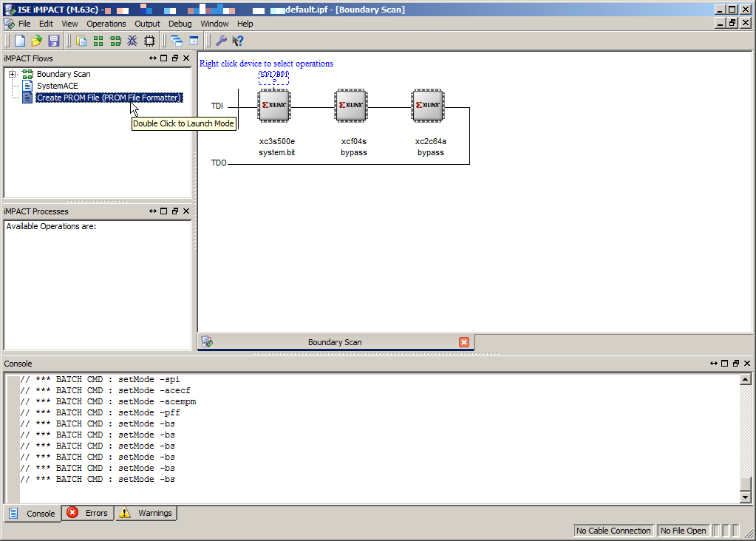This screenshot has height=541, width=756.
Task: Open the Operations menu
Action: [x=106, y=24]
